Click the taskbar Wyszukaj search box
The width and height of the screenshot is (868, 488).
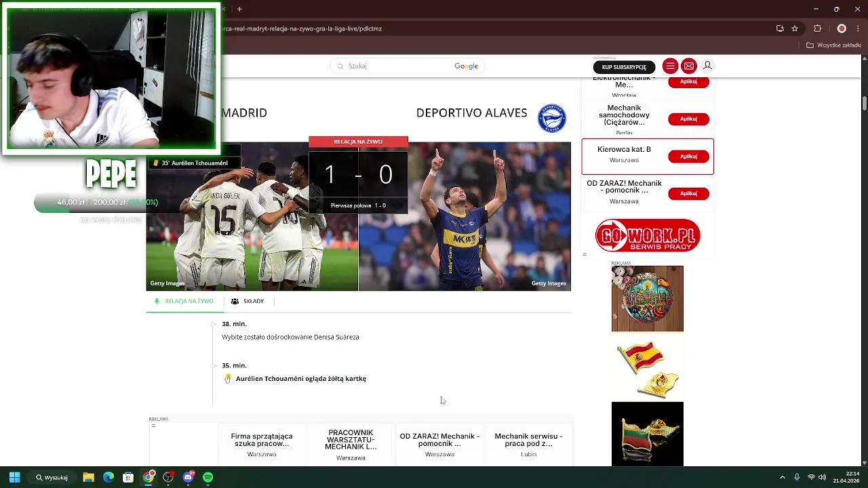[52, 477]
